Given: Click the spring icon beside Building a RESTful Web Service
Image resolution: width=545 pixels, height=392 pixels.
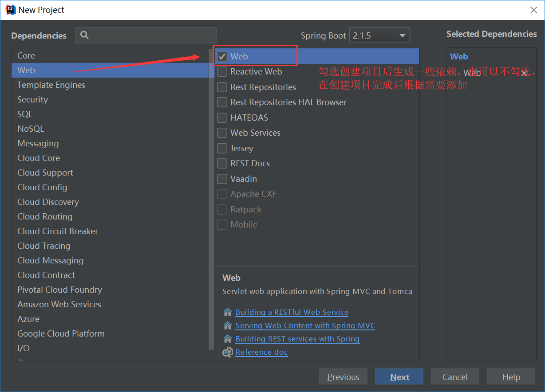Looking at the screenshot, I should tap(228, 312).
